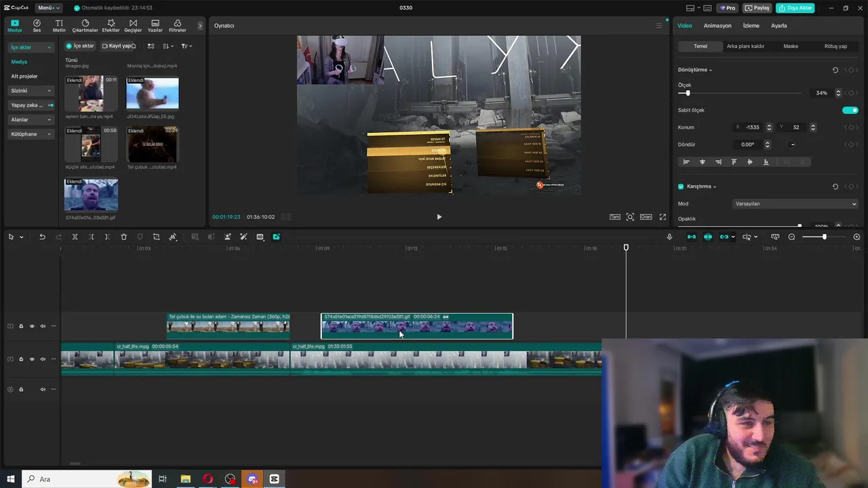This screenshot has height=488, width=868.
Task: Hide the overlay track with the eye icon
Action: 32,326
